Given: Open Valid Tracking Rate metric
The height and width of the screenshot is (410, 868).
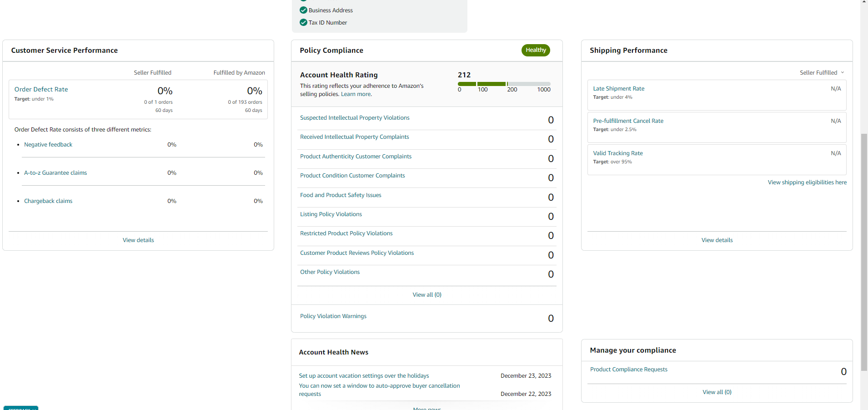Looking at the screenshot, I should click(x=618, y=153).
